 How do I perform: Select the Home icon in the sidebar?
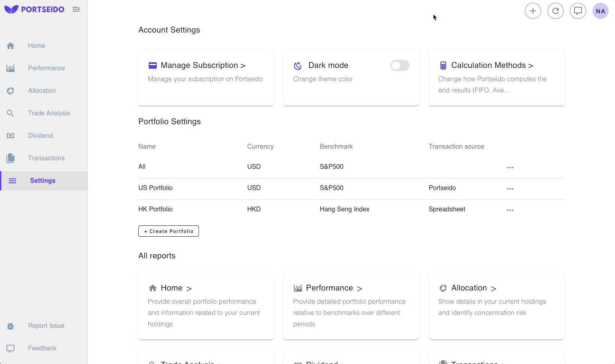pos(10,45)
